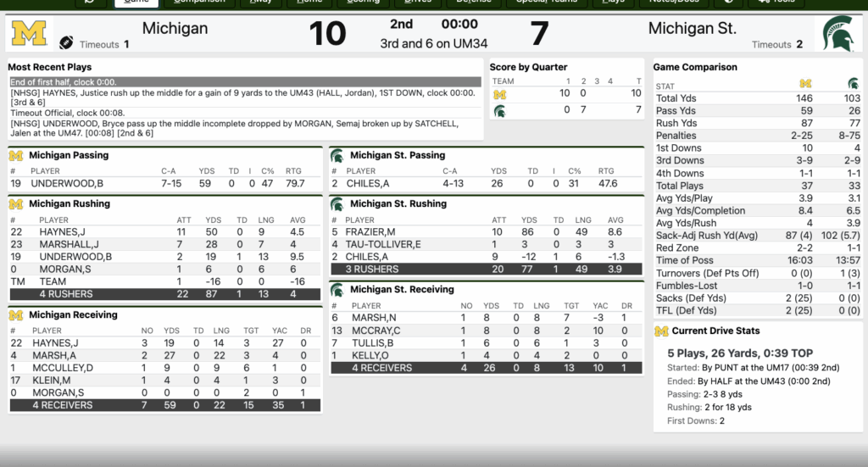Click the Spartan logo next to Michigan St. Passing
868x467 pixels.
[337, 156]
